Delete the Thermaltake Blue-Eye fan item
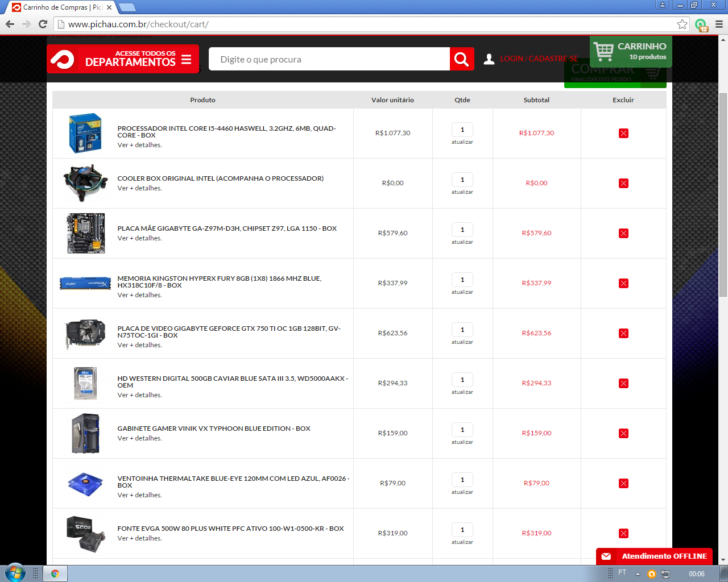 pos(623,483)
